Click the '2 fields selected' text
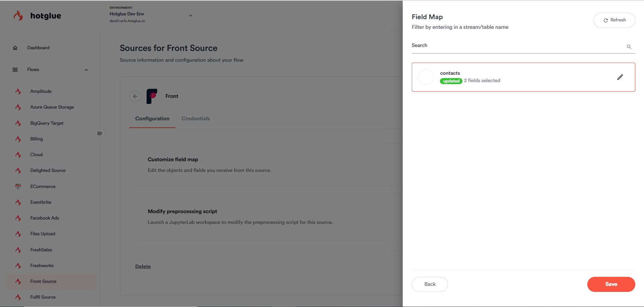 (482, 81)
